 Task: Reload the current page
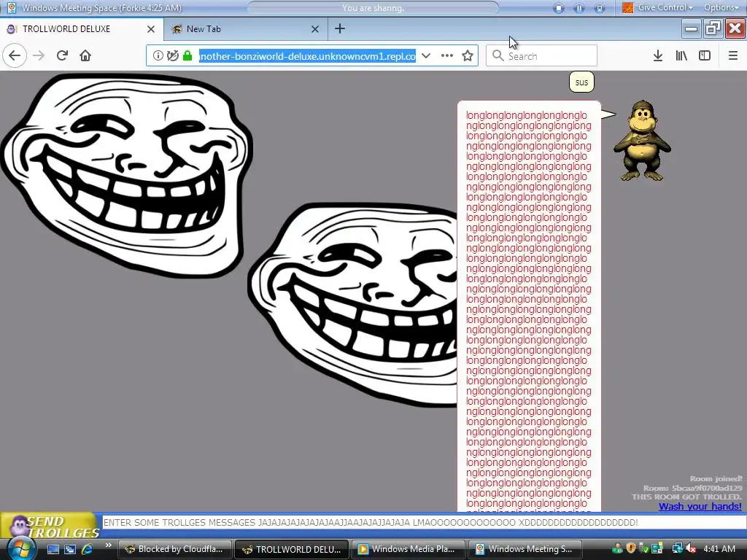(62, 55)
